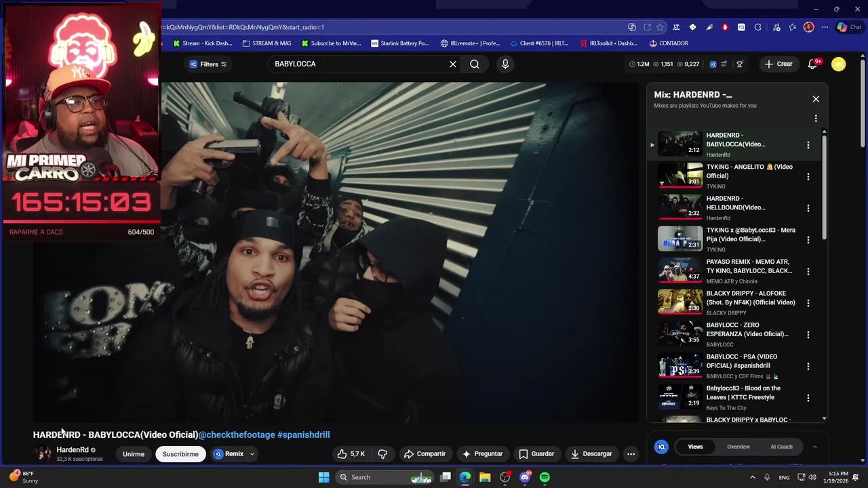Open the Mix playlist options menu

tap(816, 119)
